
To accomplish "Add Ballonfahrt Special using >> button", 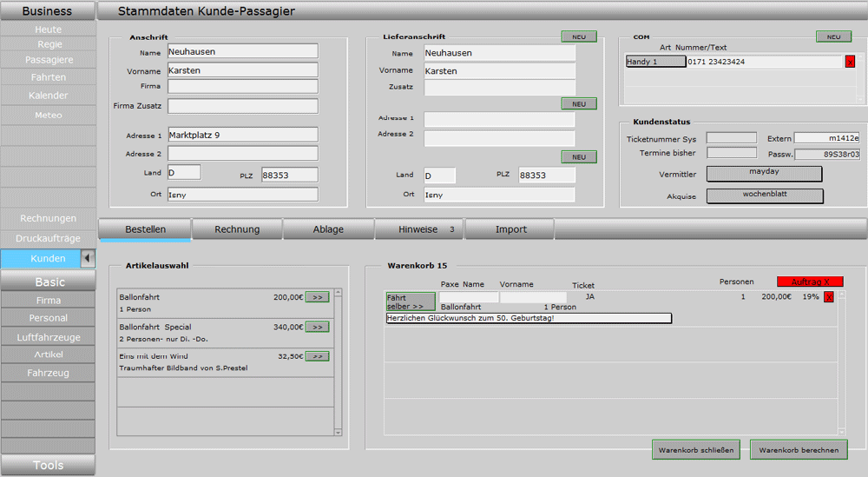I will pos(317,327).
